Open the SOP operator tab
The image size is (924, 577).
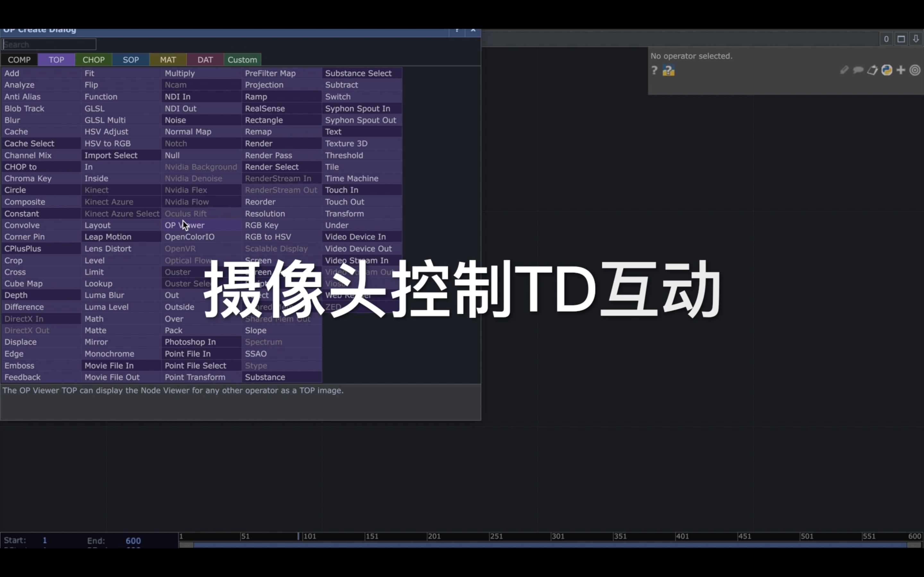(x=131, y=60)
